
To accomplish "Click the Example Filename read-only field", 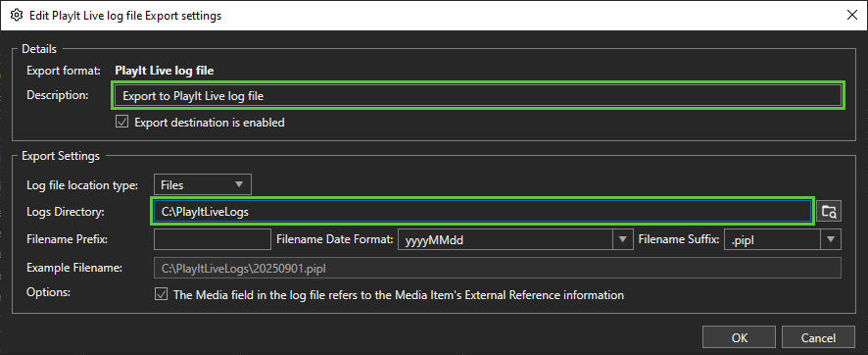I will tap(498, 268).
